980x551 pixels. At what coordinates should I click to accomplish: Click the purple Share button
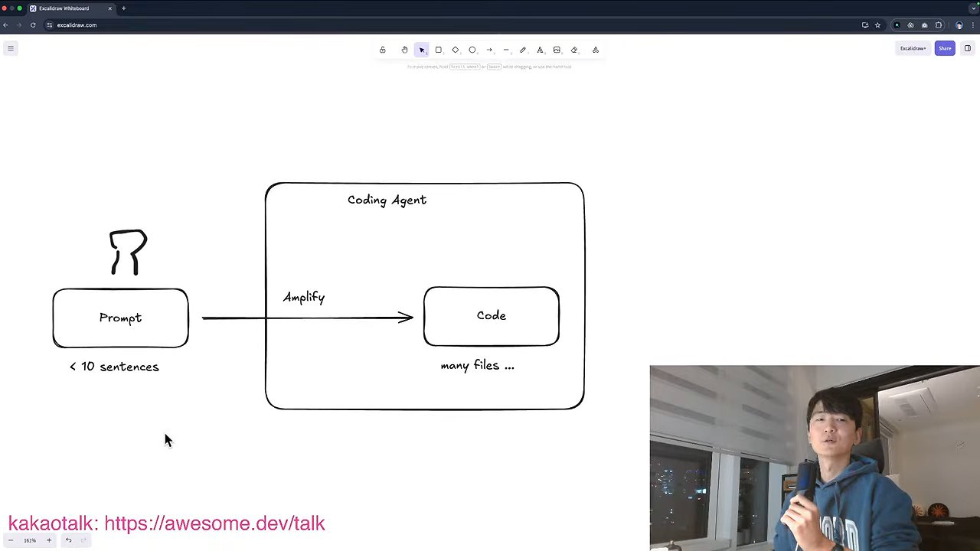[x=945, y=48]
